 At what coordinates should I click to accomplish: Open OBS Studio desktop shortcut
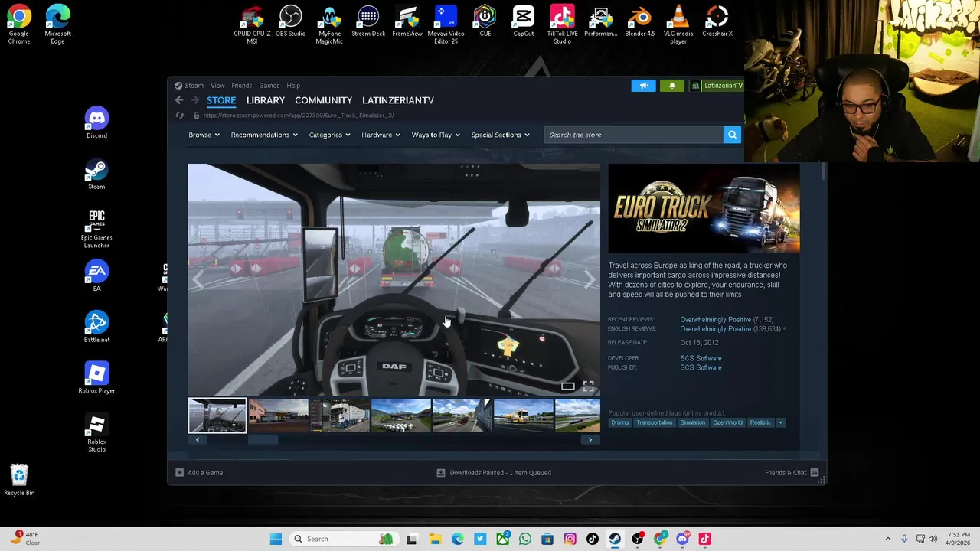pyautogui.click(x=291, y=21)
